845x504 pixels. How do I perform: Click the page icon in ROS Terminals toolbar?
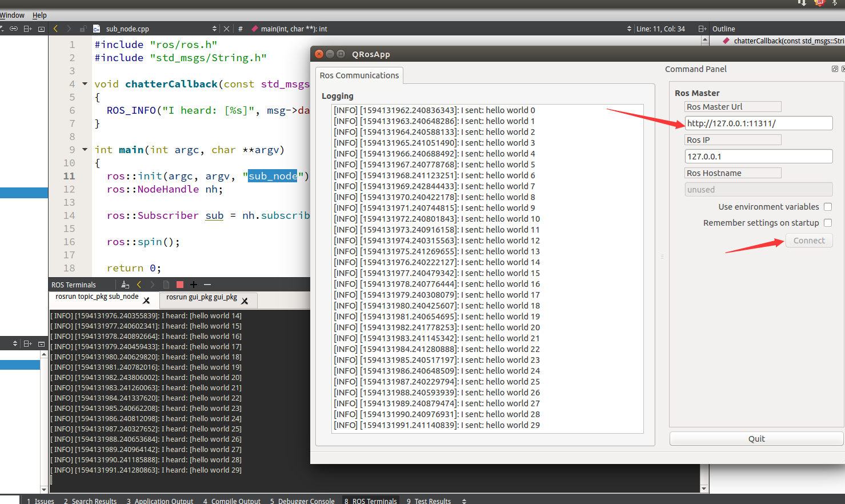(x=166, y=285)
